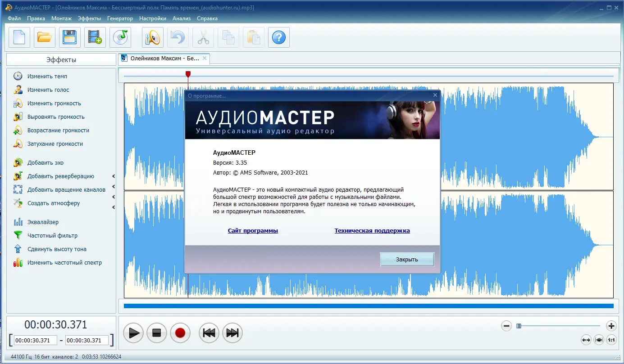Open the Сайт программы link
This screenshot has width=624, height=364.
pyautogui.click(x=253, y=231)
